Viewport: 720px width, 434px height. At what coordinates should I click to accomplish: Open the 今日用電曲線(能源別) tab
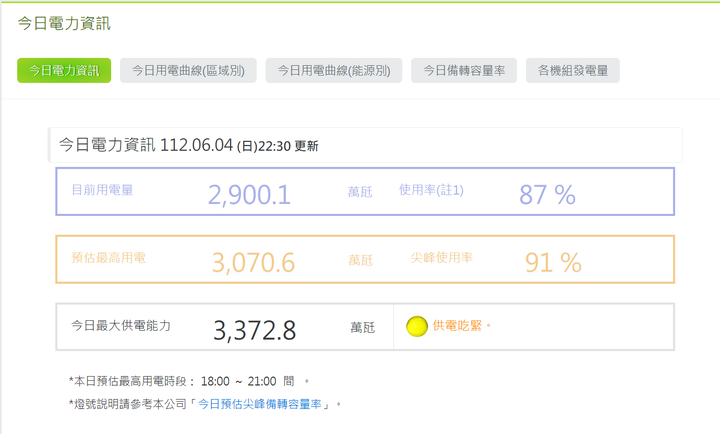[334, 70]
